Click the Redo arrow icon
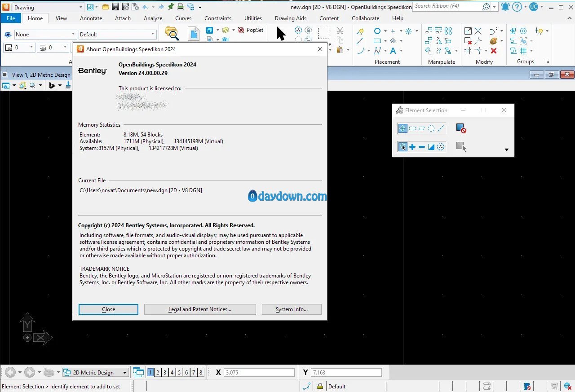This screenshot has height=392, width=575. point(161,7)
